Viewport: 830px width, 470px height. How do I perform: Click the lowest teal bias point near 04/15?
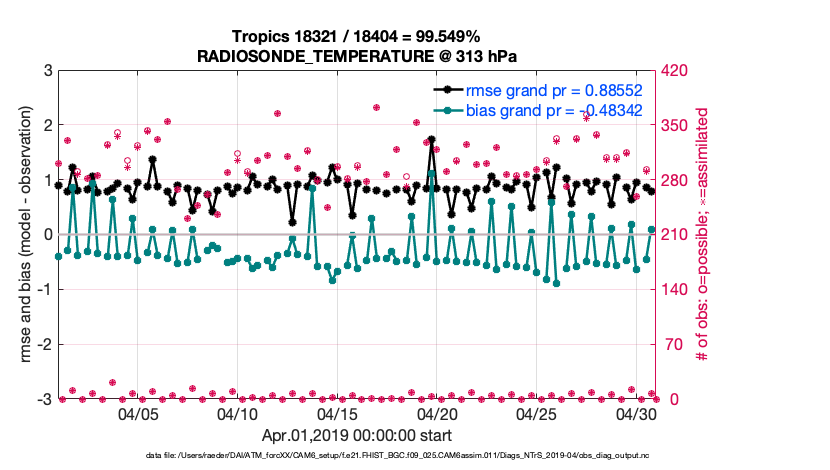point(331,280)
